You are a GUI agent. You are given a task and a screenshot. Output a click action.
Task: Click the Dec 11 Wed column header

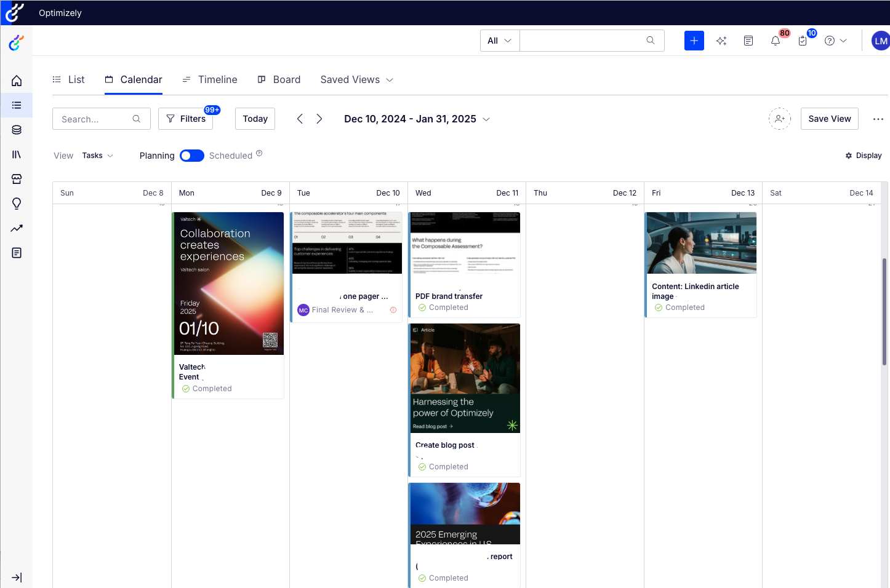click(x=467, y=193)
